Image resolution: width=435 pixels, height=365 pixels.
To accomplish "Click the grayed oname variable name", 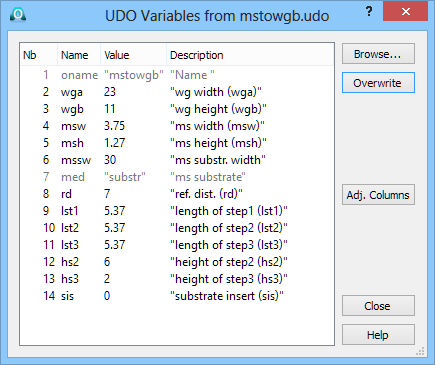I will (79, 75).
